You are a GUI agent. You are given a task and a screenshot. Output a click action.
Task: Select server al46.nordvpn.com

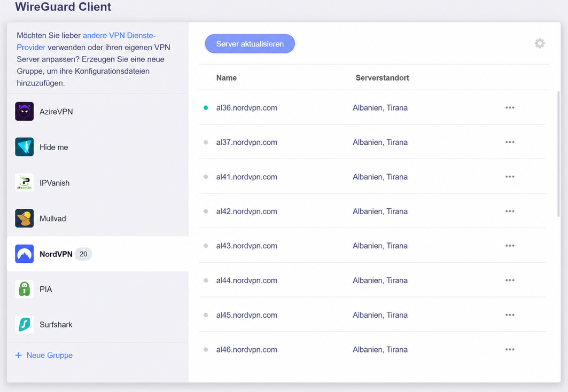click(247, 349)
